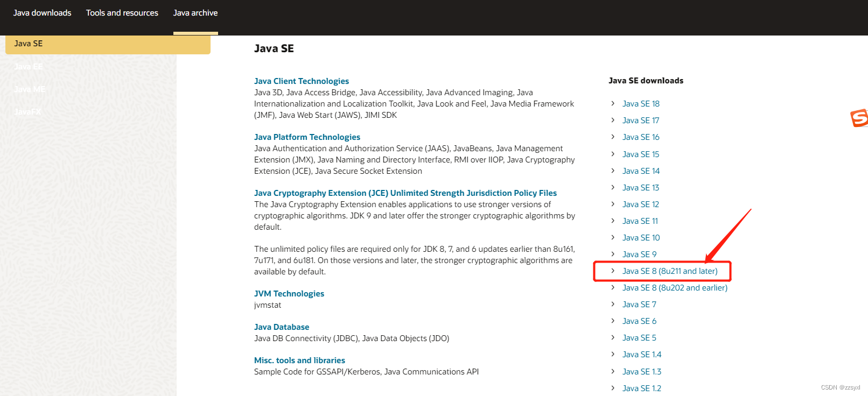This screenshot has height=396, width=868.
Task: Open the Java SE 18 download link
Action: coord(641,104)
